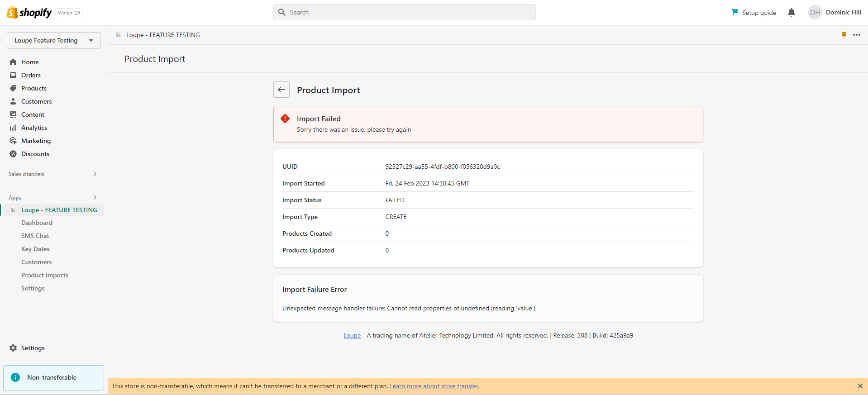Screen dimensions: 868x395
Task: Click the Loupe app icon in breadcrumb
Action: click(x=118, y=35)
